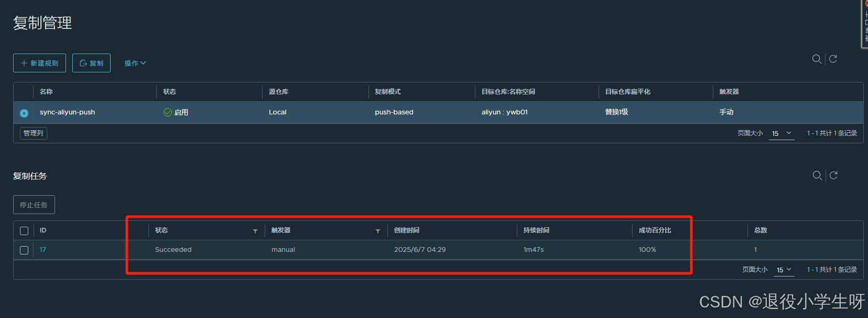Click the 1m47s duration cell
The image size is (868, 318).
pyautogui.click(x=534, y=250)
